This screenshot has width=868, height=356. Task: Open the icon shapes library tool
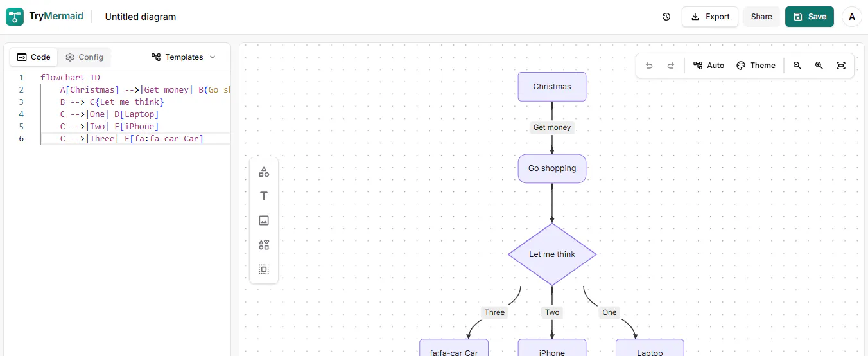(x=264, y=245)
